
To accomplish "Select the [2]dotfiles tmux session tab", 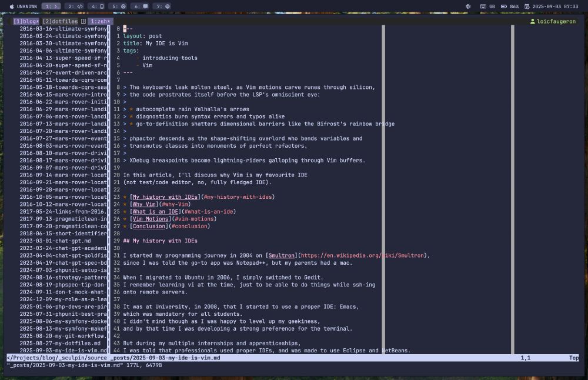I will 60,21.
